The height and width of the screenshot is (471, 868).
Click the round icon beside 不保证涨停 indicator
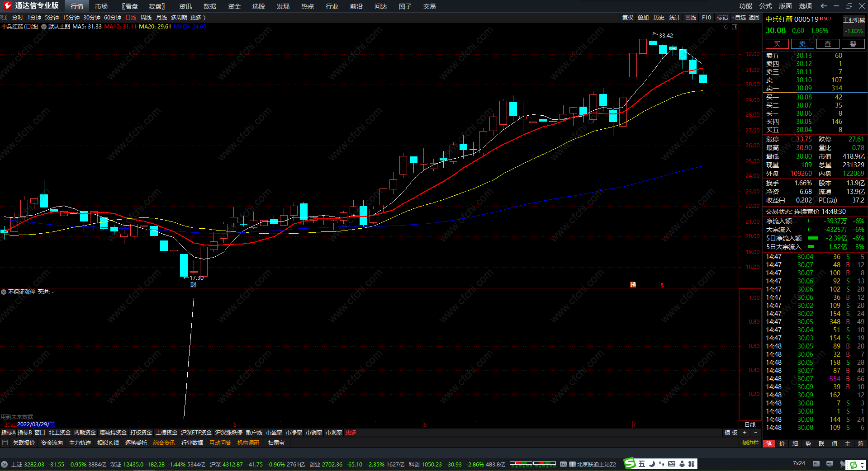4,292
